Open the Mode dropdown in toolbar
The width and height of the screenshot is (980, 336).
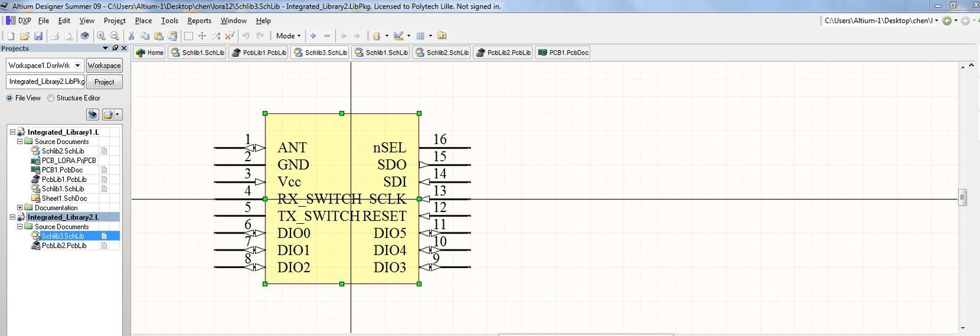[288, 36]
